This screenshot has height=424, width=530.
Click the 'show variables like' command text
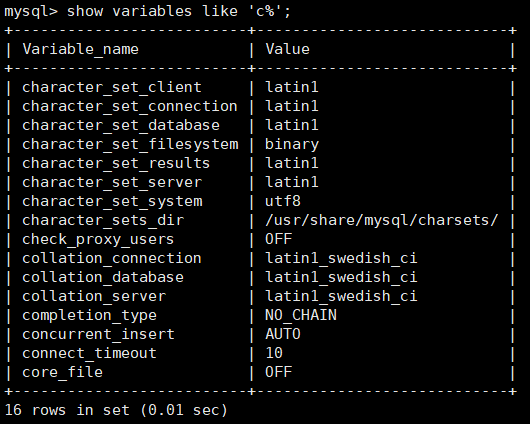(152, 11)
